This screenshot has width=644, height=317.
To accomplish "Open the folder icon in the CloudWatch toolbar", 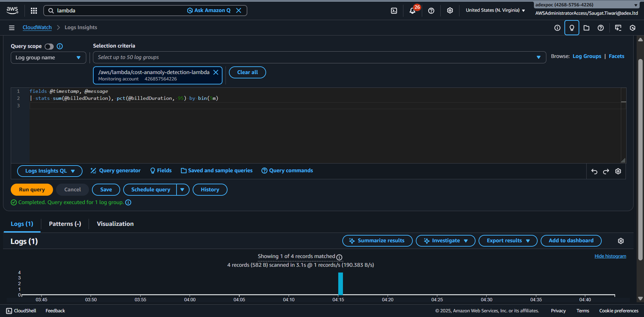I will pyautogui.click(x=587, y=27).
